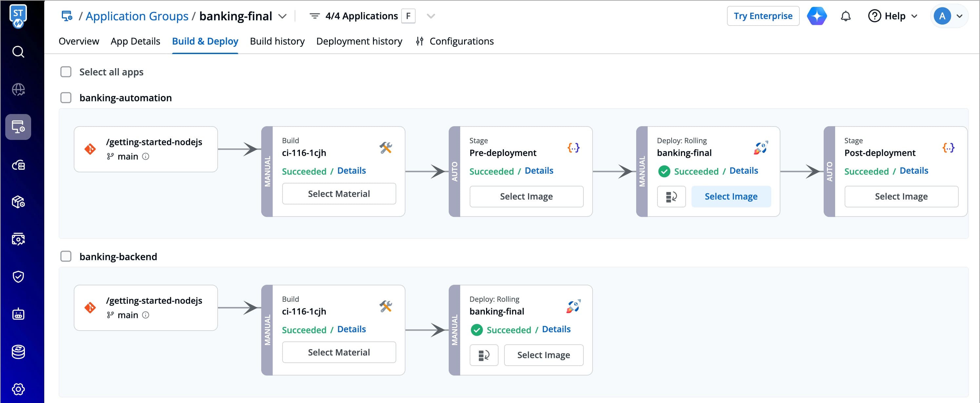980x403 pixels.
Task: Open the notifications bell
Action: pos(845,16)
